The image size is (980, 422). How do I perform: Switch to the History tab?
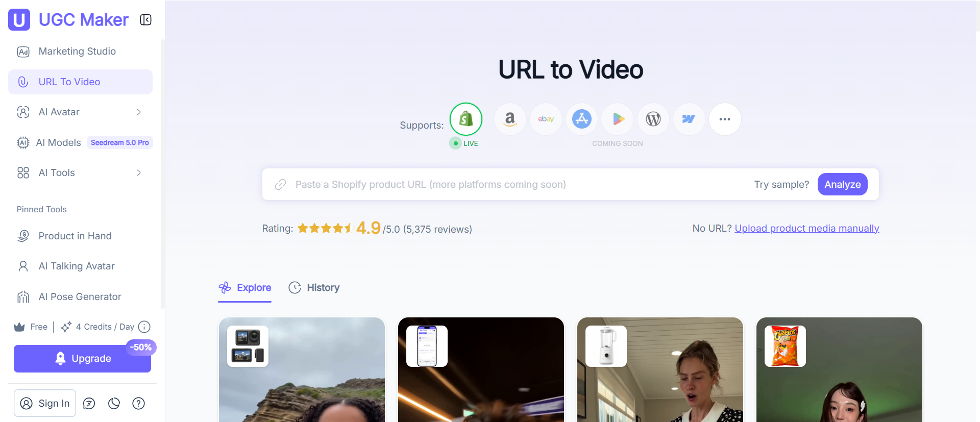(314, 288)
